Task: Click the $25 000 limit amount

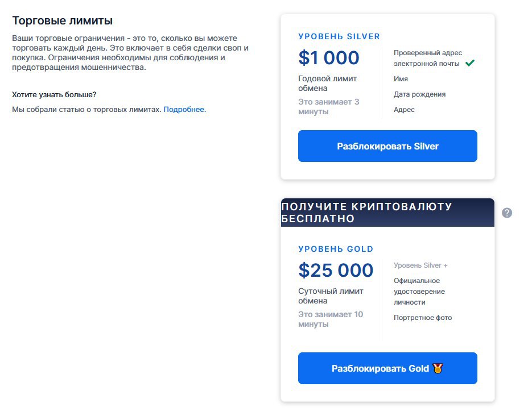Action: tap(336, 271)
